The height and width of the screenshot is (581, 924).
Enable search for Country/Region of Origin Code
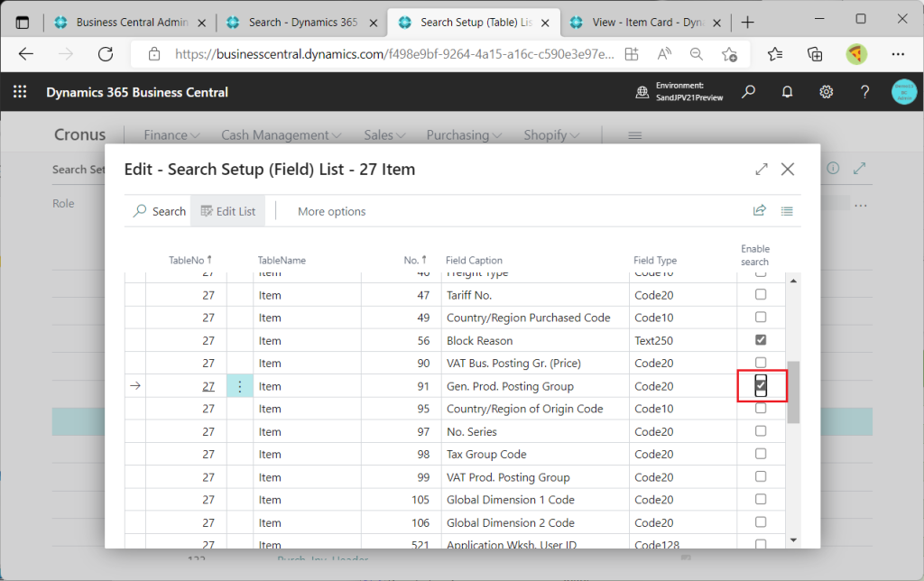coord(761,408)
